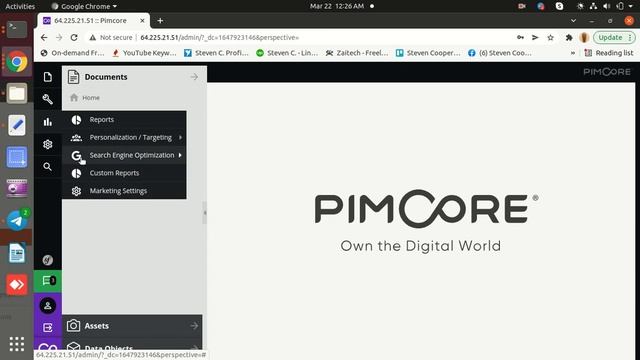The width and height of the screenshot is (640, 360).
Task: Bookmark this page with the star icon
Action: (x=550, y=38)
